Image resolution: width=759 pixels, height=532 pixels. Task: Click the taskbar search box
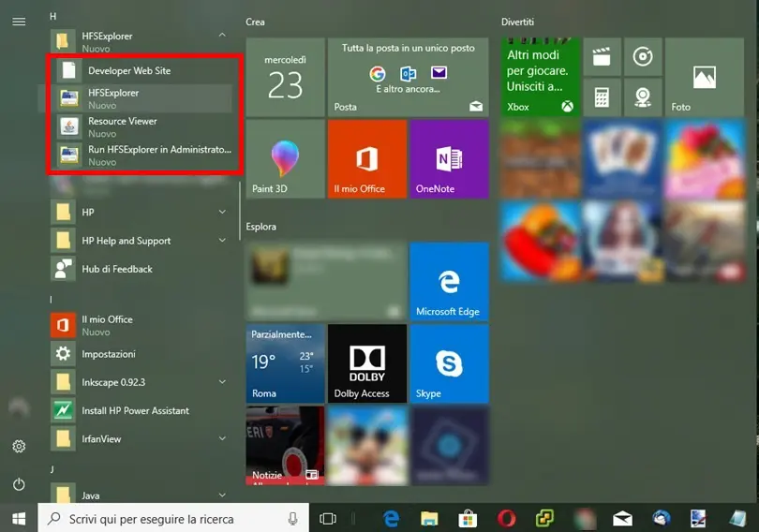[x=173, y=519]
